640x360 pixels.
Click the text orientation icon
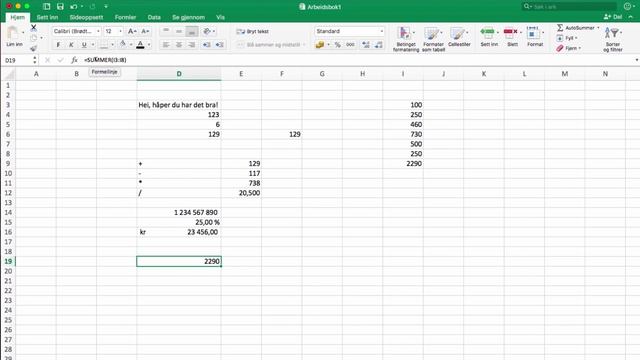click(207, 31)
